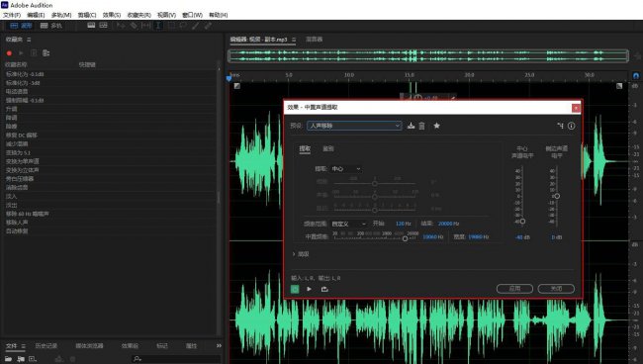Click the Files panel search field
Viewport: 643px width, 364px height.
click(176, 359)
